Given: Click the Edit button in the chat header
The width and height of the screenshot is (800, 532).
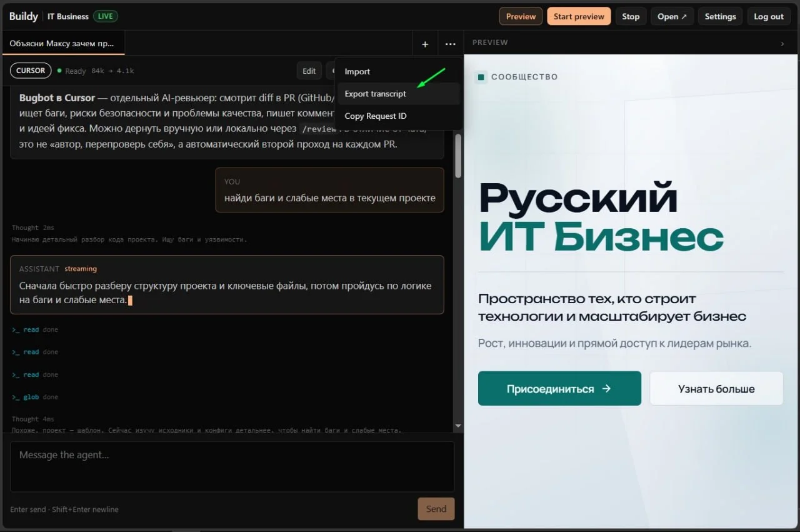Looking at the screenshot, I should (309, 71).
